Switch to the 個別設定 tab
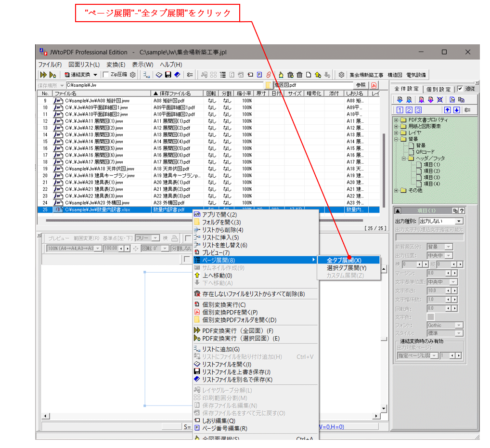The height and width of the screenshot is (448, 490). pyautogui.click(x=438, y=89)
